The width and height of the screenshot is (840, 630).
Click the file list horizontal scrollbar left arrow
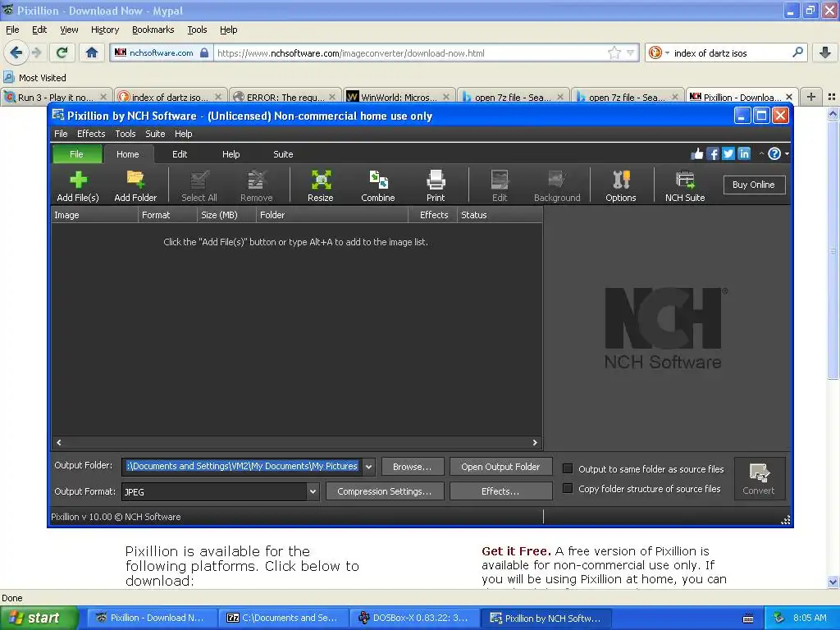(59, 442)
